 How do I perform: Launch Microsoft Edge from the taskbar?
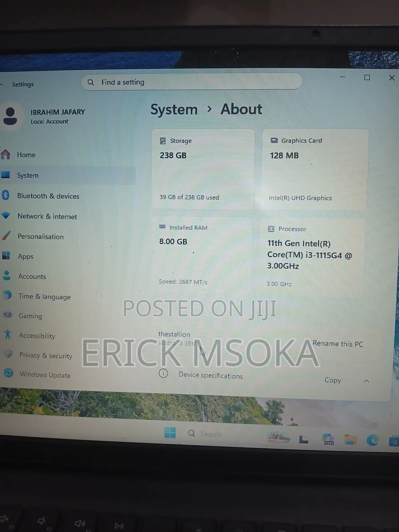click(372, 440)
